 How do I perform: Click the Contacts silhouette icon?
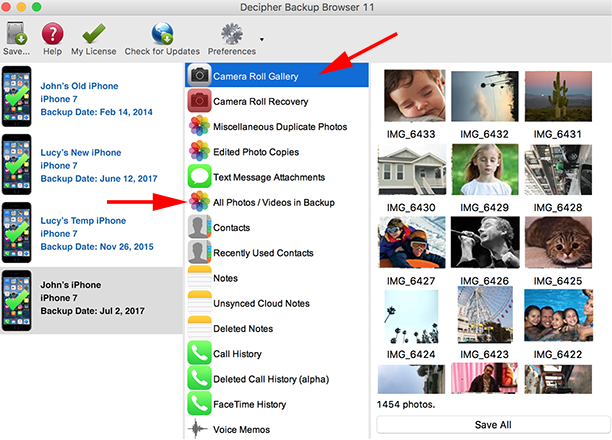(x=199, y=227)
